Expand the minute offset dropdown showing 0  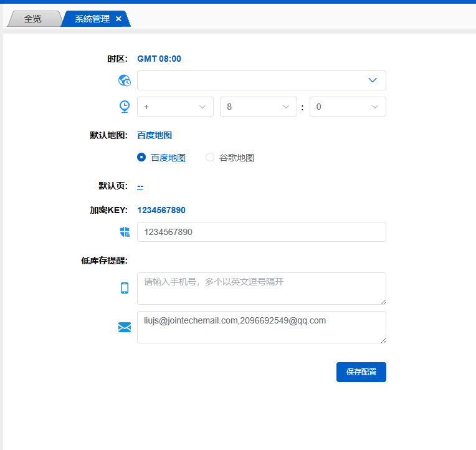click(348, 107)
